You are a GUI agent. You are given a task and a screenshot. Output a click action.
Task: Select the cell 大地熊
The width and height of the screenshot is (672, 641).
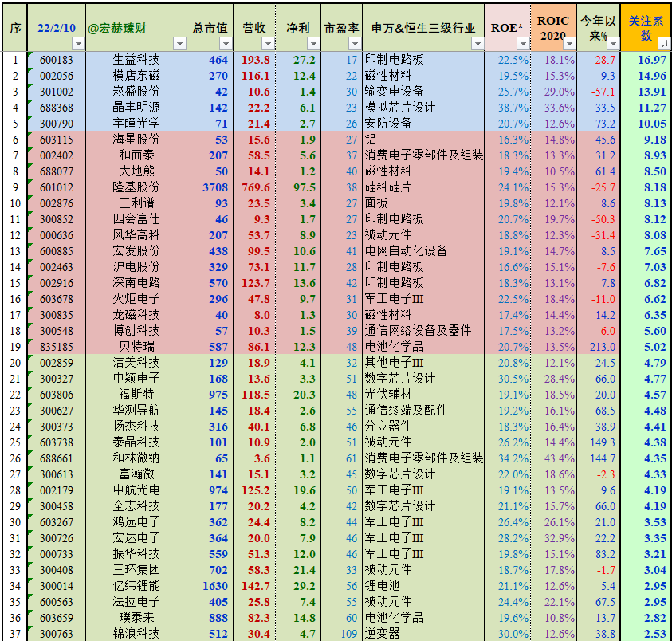(x=136, y=171)
